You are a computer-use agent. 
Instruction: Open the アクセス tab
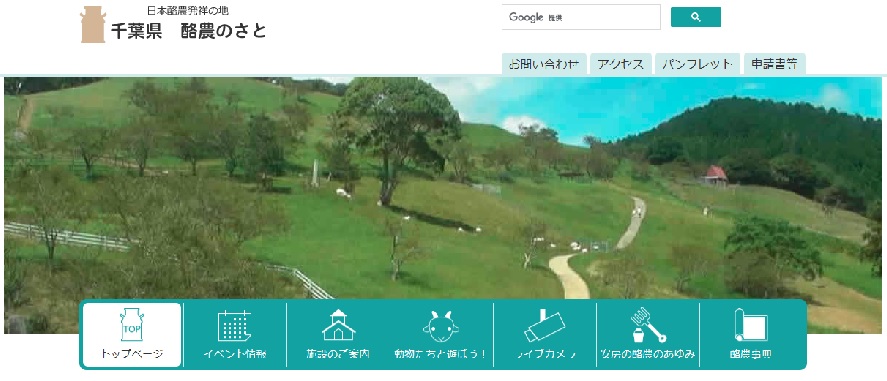[x=621, y=64]
